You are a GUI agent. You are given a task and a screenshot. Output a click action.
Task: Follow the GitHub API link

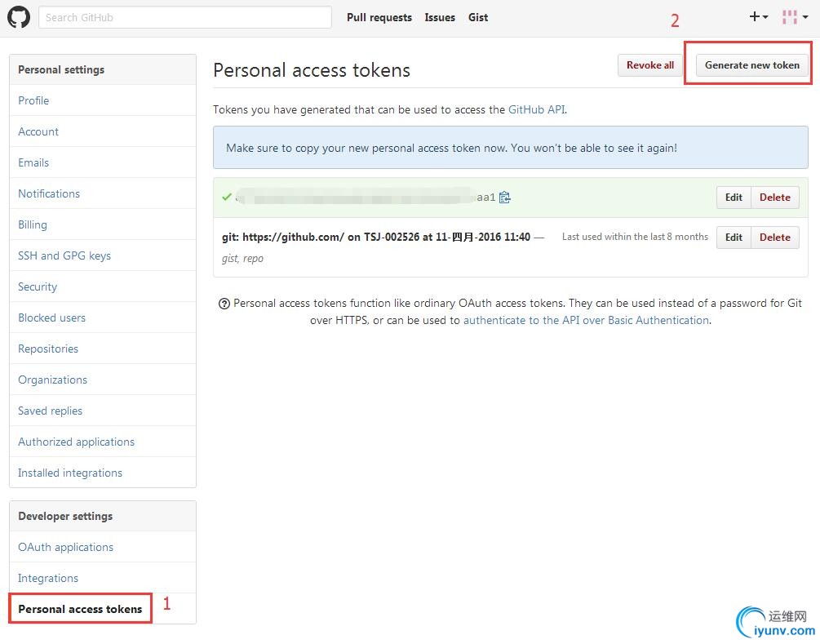537,110
